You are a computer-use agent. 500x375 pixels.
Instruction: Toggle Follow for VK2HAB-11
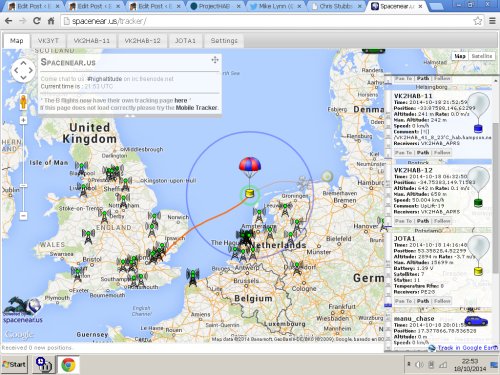click(442, 153)
